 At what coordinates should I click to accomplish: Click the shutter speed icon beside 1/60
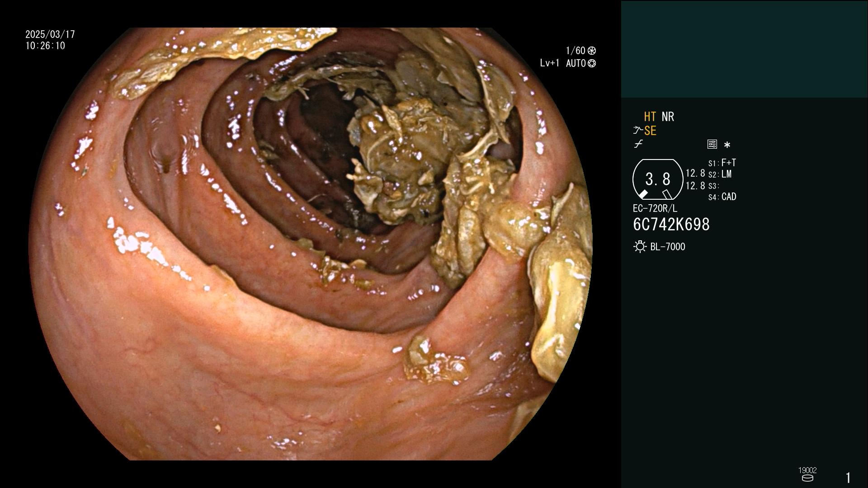pos(592,51)
